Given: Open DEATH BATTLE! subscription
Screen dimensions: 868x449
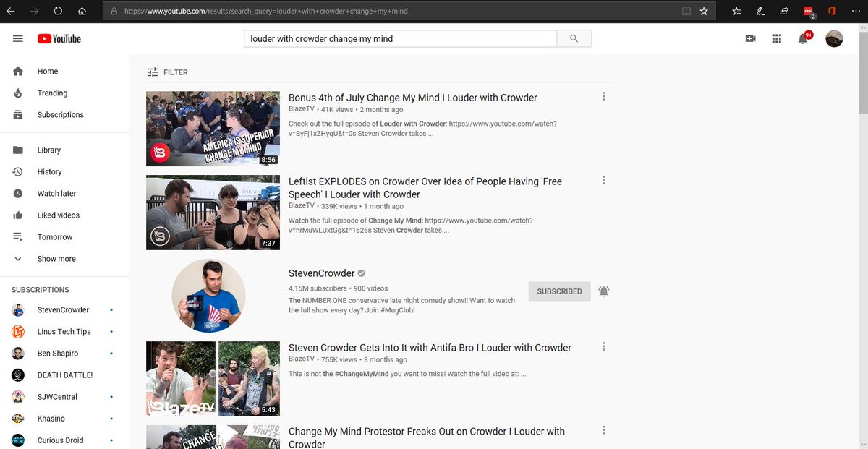Looking at the screenshot, I should pyautogui.click(x=64, y=375).
